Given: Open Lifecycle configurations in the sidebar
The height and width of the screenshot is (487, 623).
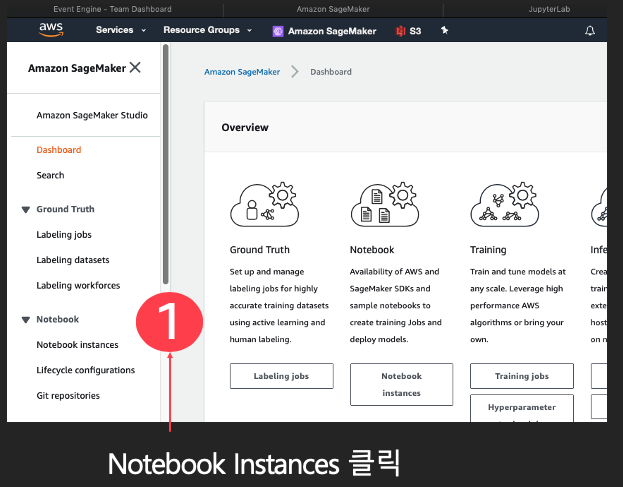Looking at the screenshot, I should (x=85, y=370).
